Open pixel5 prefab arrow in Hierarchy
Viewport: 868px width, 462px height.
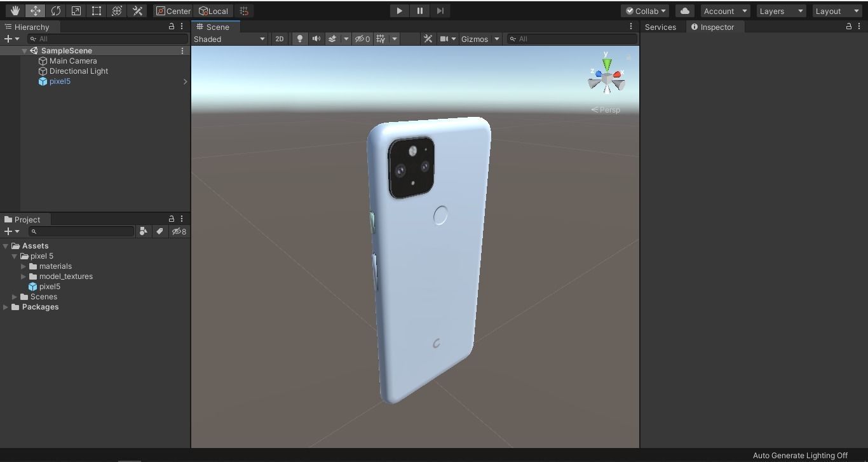click(x=185, y=81)
